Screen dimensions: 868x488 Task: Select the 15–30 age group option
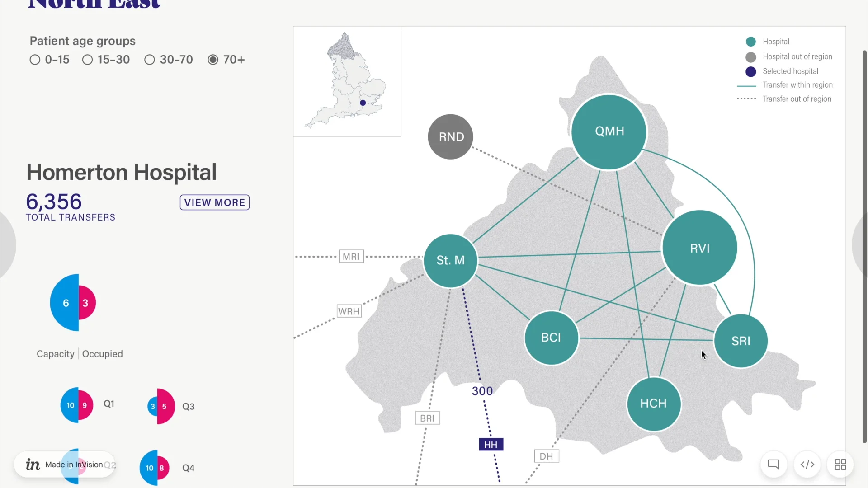point(87,60)
